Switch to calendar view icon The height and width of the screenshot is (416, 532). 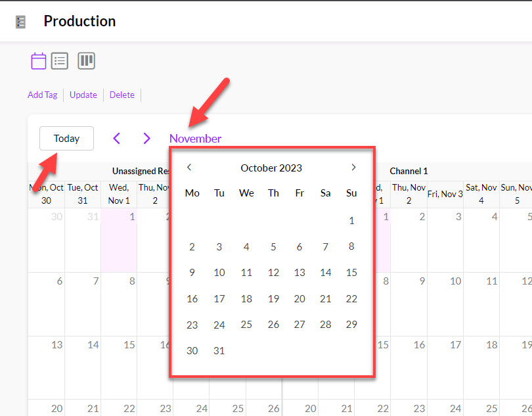[39, 61]
